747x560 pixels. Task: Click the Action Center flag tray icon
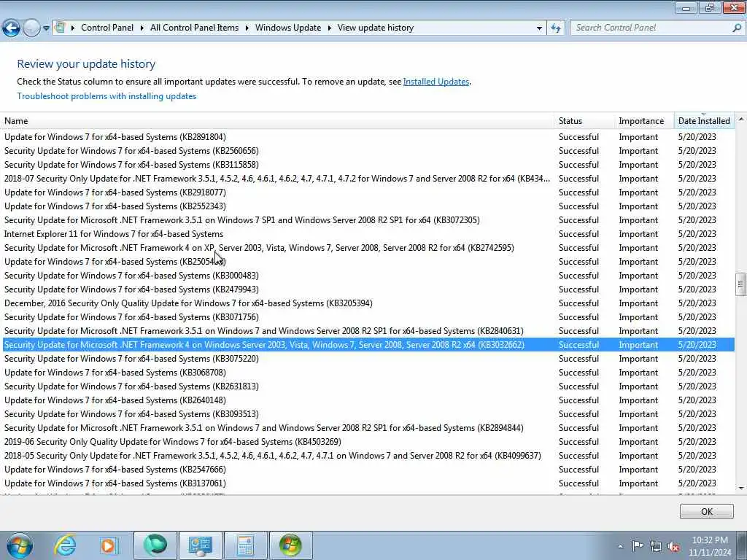(638, 545)
